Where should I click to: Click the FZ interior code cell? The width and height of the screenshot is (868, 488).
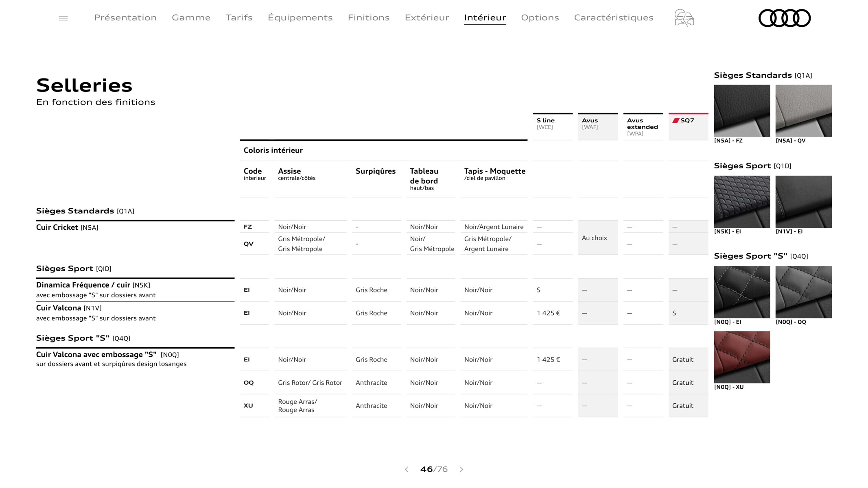(254, 227)
